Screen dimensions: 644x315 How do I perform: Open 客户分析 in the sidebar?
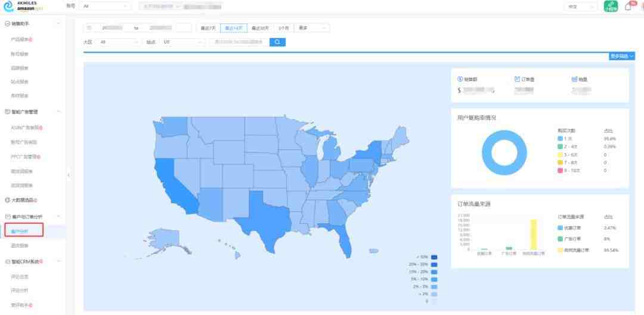pyautogui.click(x=24, y=231)
